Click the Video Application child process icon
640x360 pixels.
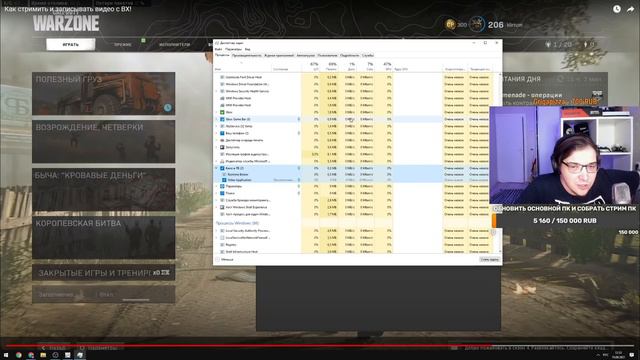point(224,180)
